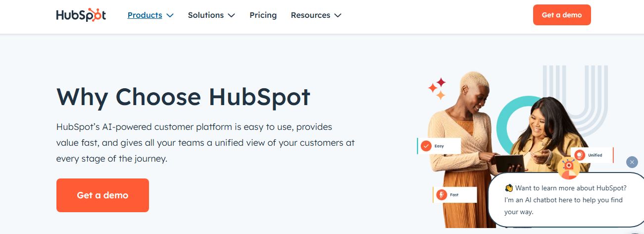Click the tablet in hero image

click(510, 162)
